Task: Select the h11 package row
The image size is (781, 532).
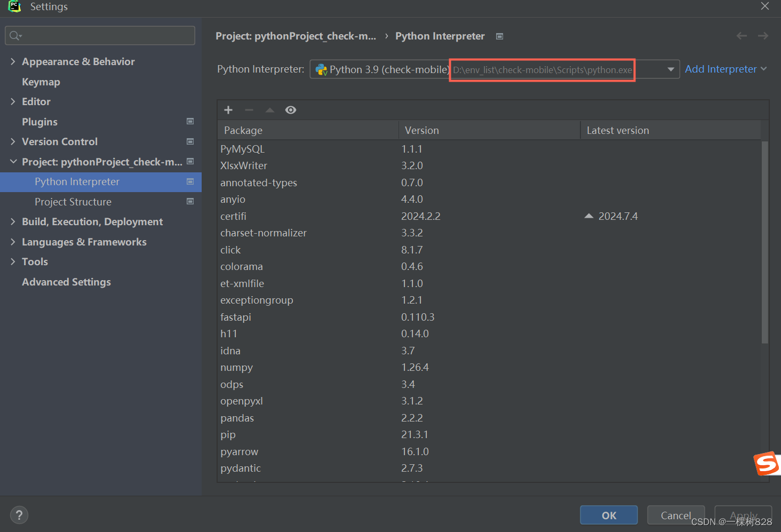Action: 490,334
